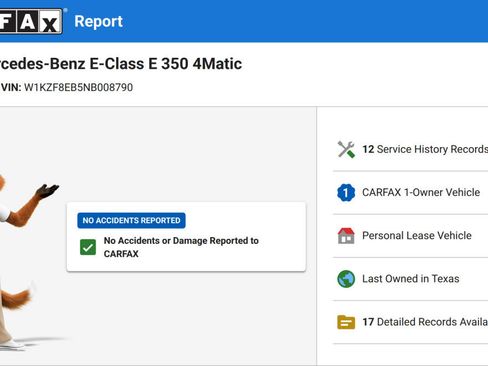This screenshot has width=488, height=366.
Task: Click the wrench service history icon
Action: 346,149
